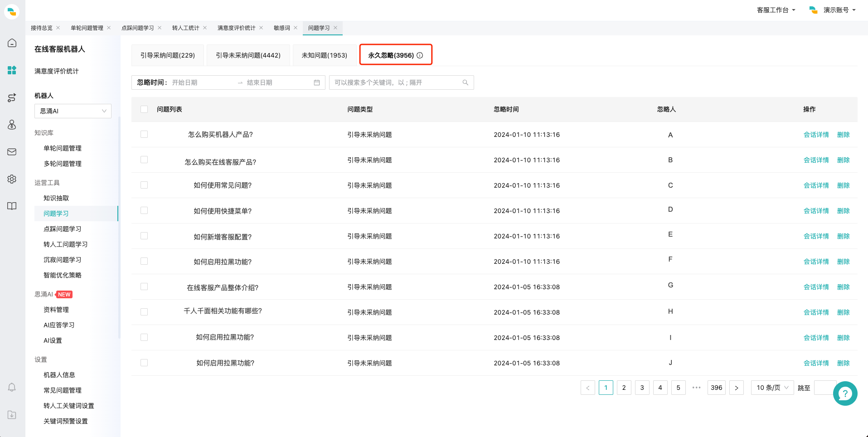Open the notification bell icon
This screenshot has height=437, width=868.
click(x=12, y=387)
